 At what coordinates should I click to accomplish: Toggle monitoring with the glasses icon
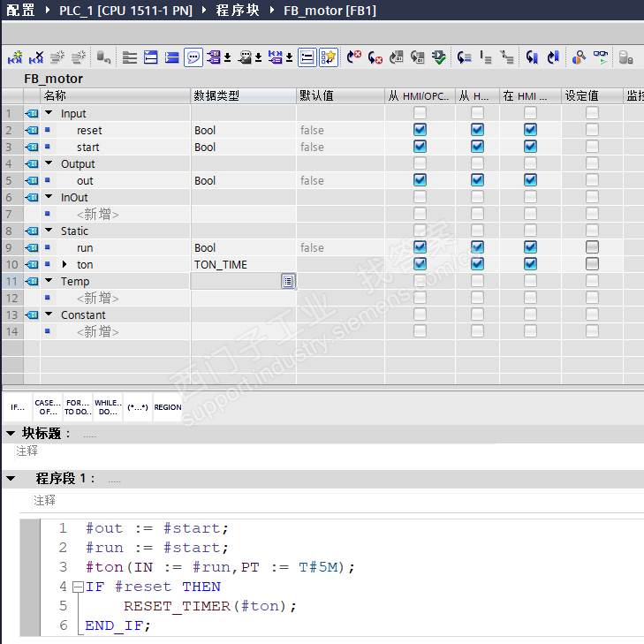pyautogui.click(x=601, y=57)
